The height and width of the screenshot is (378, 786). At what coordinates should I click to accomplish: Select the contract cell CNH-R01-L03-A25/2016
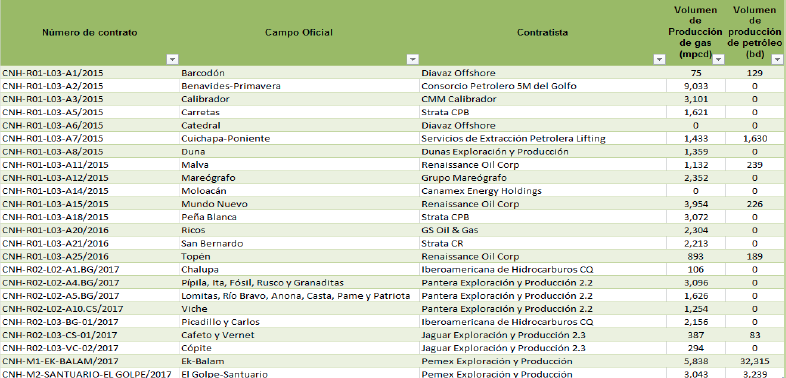pos(90,257)
